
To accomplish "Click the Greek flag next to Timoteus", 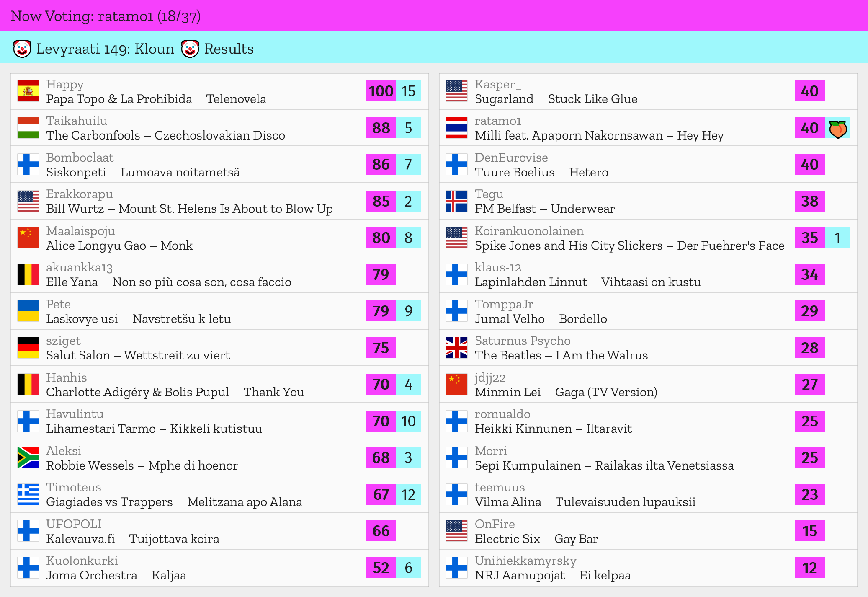I will pos(28,494).
